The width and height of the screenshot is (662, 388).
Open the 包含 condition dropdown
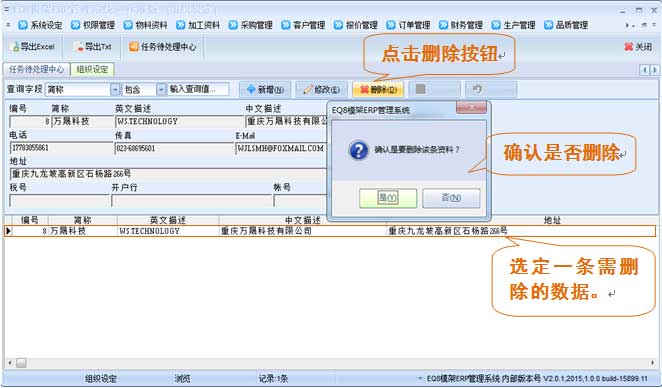(x=161, y=90)
